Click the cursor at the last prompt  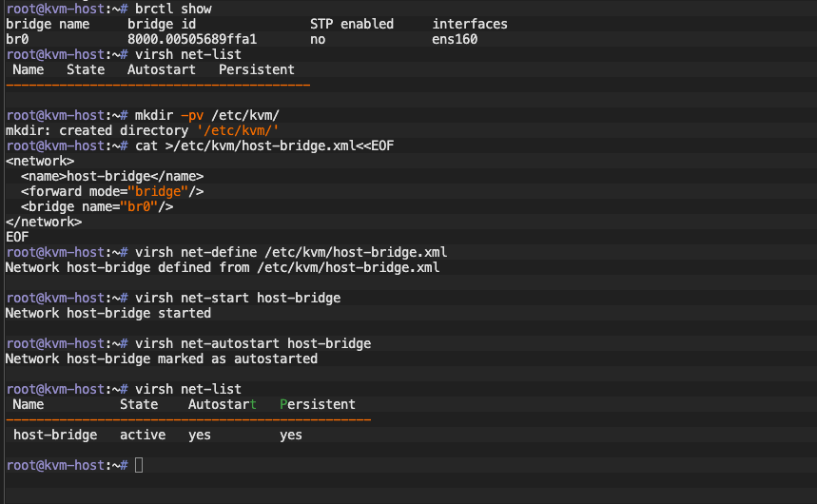pyautogui.click(x=139, y=465)
